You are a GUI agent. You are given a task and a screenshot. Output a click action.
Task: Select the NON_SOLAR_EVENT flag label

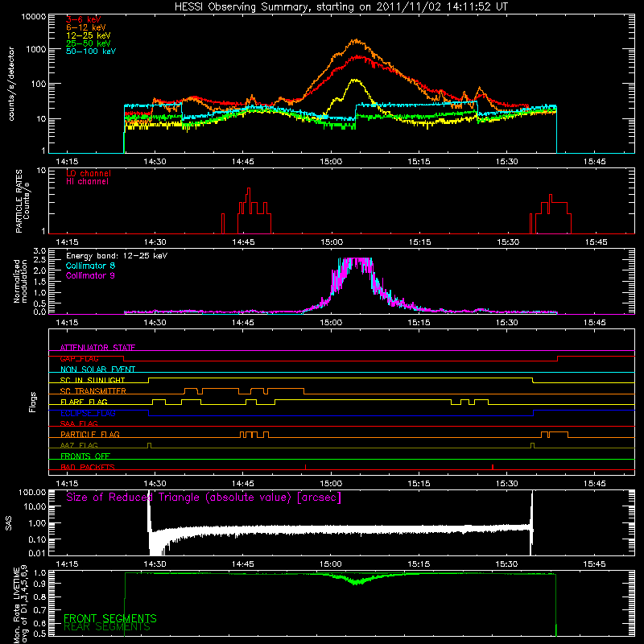click(x=97, y=369)
